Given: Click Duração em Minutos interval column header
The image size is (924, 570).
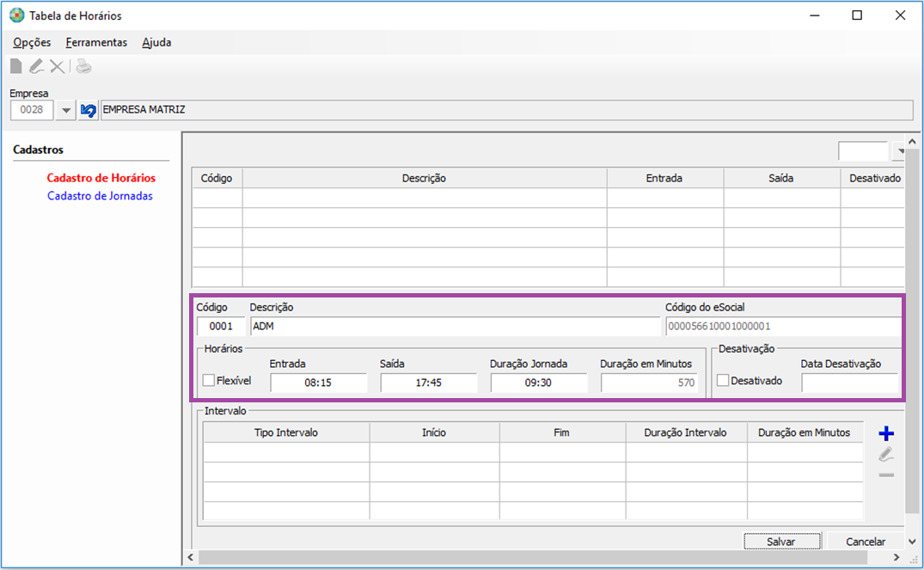Looking at the screenshot, I should (x=805, y=432).
